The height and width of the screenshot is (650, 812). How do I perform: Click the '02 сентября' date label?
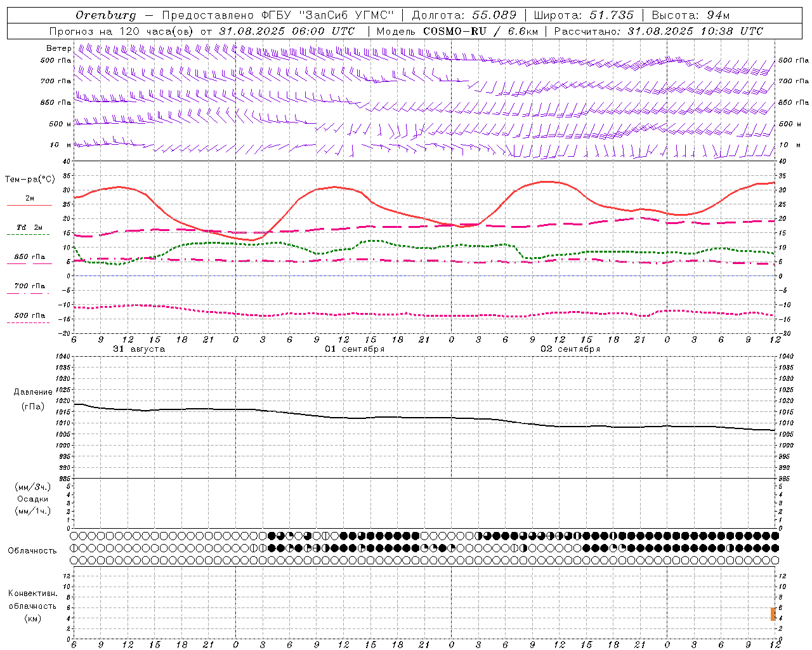click(x=570, y=349)
